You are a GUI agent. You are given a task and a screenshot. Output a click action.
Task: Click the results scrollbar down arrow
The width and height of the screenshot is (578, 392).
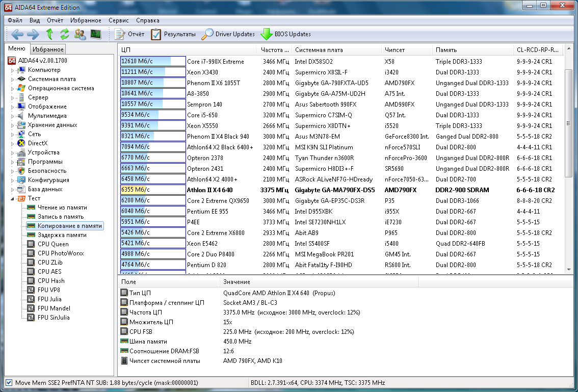[x=568, y=270]
